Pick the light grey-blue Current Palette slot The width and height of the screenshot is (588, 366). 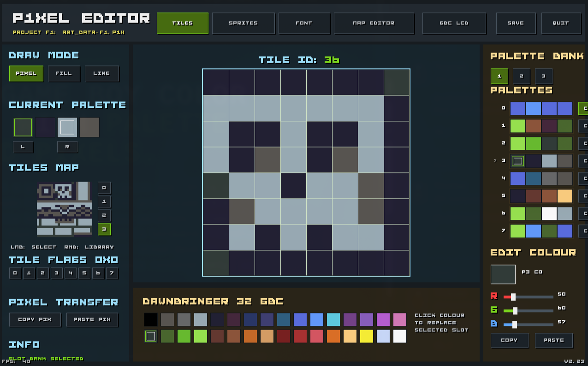67,127
